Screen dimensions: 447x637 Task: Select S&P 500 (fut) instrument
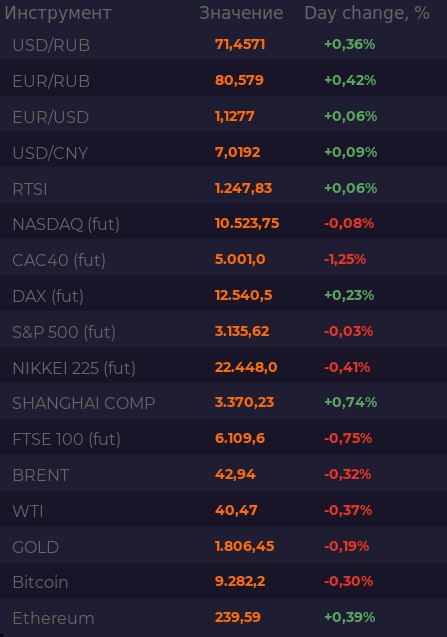[x=224, y=332]
